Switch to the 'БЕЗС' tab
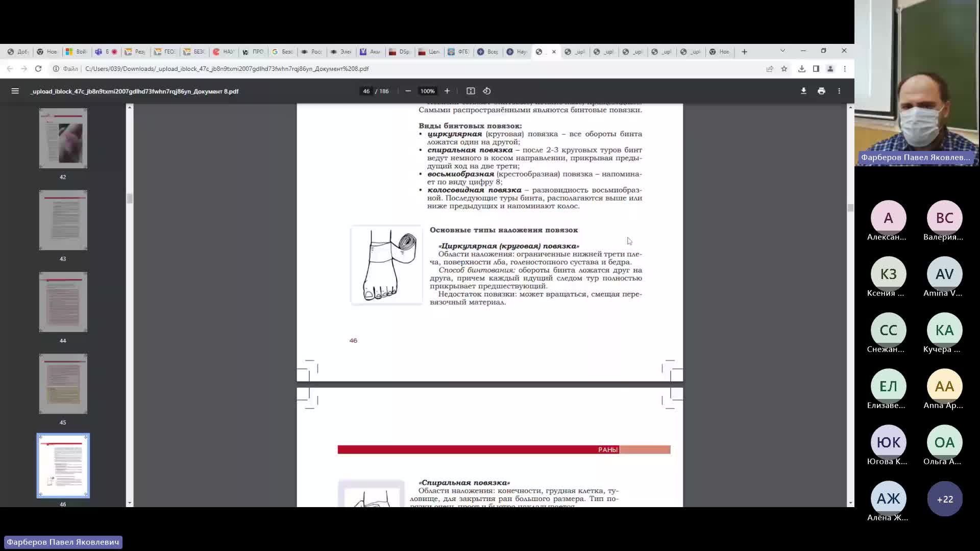The image size is (980, 551). [194, 52]
